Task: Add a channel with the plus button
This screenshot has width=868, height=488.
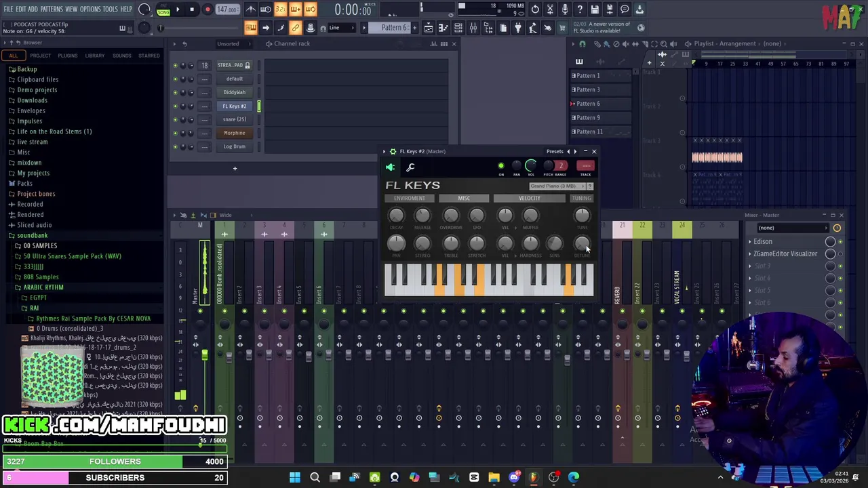Action: [235, 168]
